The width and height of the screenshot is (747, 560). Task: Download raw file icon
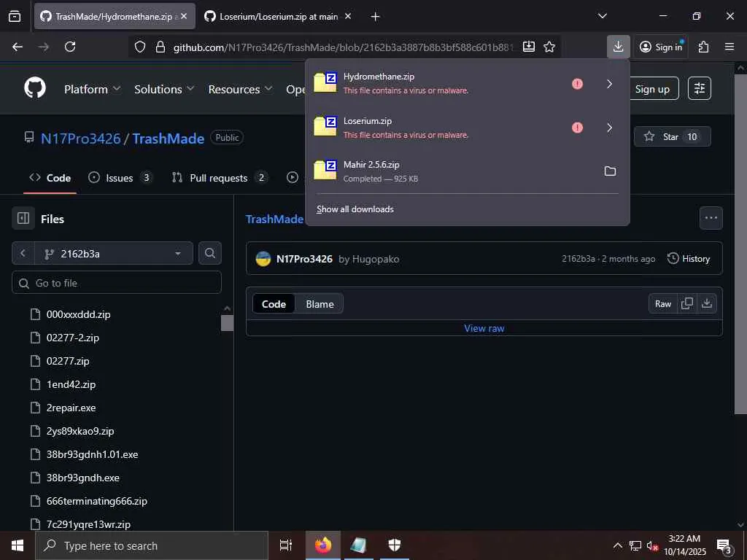click(707, 303)
